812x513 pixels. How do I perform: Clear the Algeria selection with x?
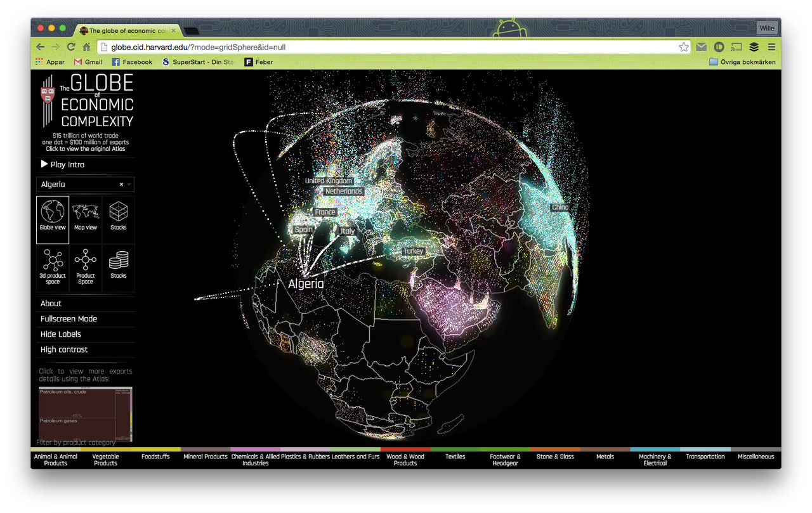tap(121, 185)
